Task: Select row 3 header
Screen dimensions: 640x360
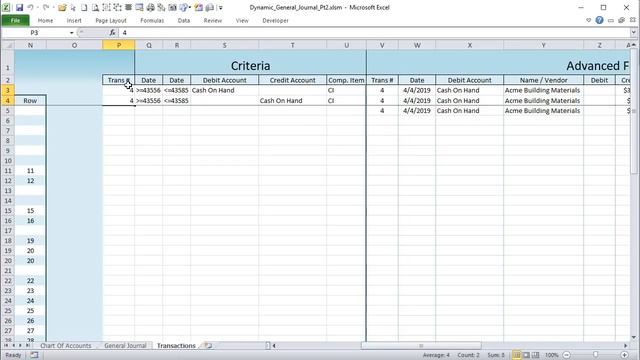Action: pyautogui.click(x=8, y=90)
